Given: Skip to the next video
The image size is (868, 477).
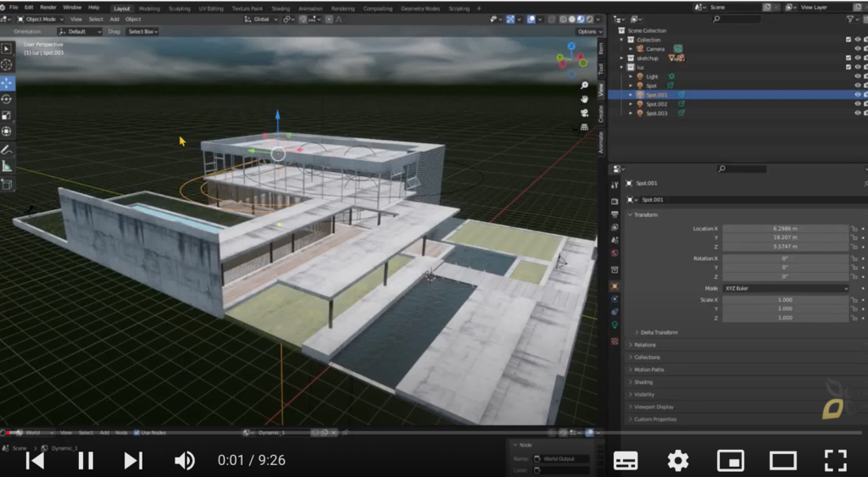Looking at the screenshot, I should pos(133,460).
